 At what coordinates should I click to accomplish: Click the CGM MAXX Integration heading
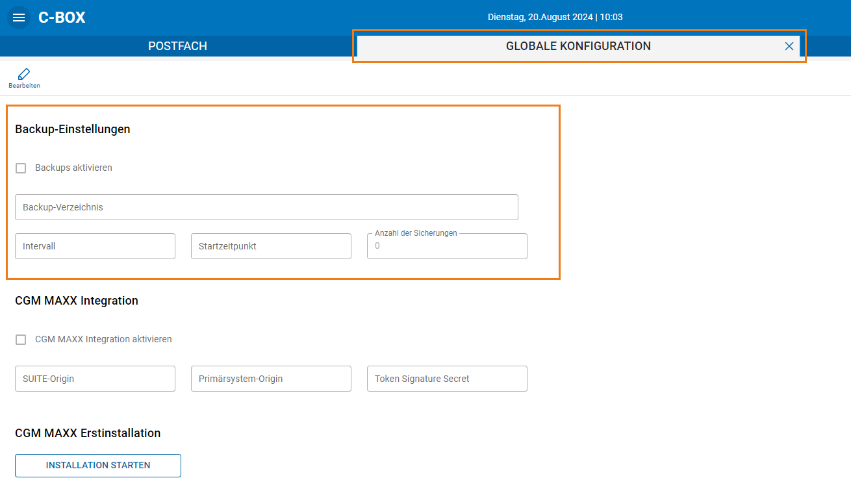(x=77, y=301)
